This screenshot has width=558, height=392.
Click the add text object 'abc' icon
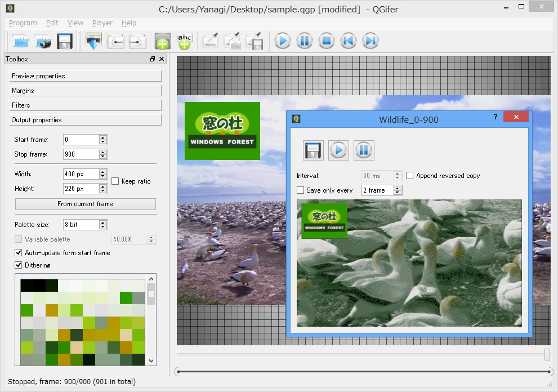[x=185, y=42]
